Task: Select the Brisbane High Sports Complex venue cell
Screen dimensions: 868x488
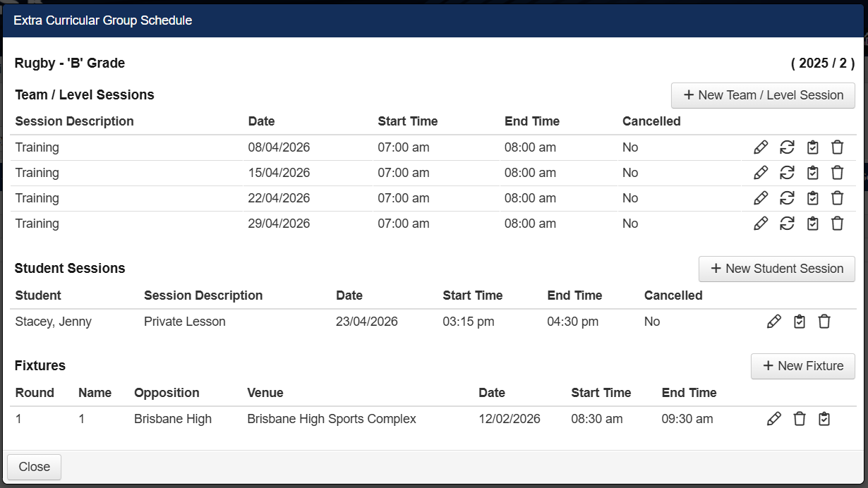Action: click(331, 419)
